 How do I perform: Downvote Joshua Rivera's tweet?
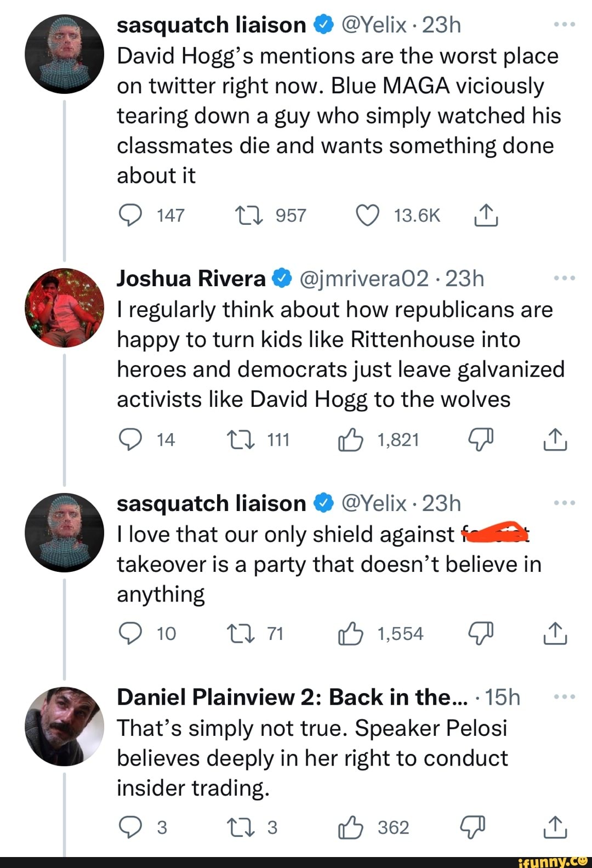[x=481, y=440]
